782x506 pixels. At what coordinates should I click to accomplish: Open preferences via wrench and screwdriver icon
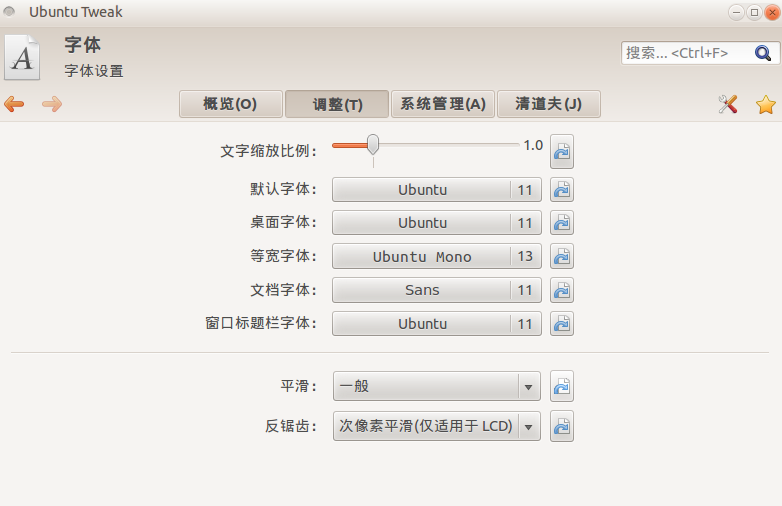coord(728,104)
